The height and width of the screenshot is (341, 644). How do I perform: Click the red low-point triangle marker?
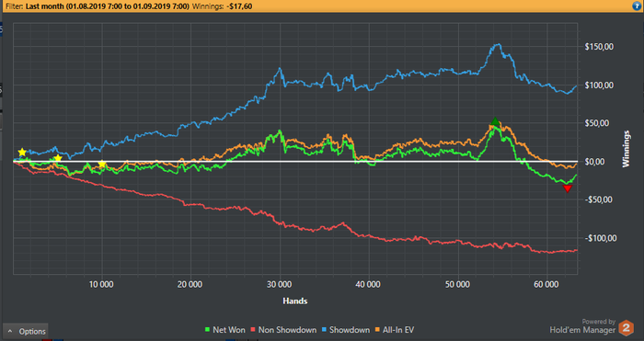(568, 188)
